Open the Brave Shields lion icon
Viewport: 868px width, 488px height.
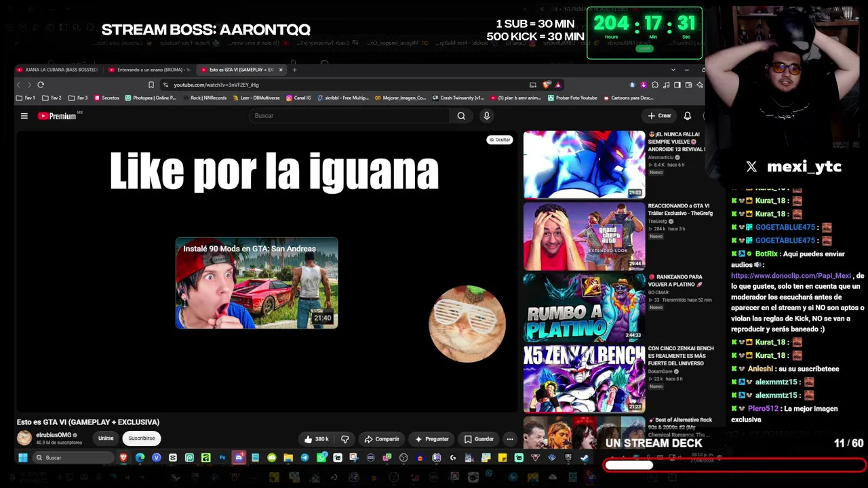click(547, 85)
